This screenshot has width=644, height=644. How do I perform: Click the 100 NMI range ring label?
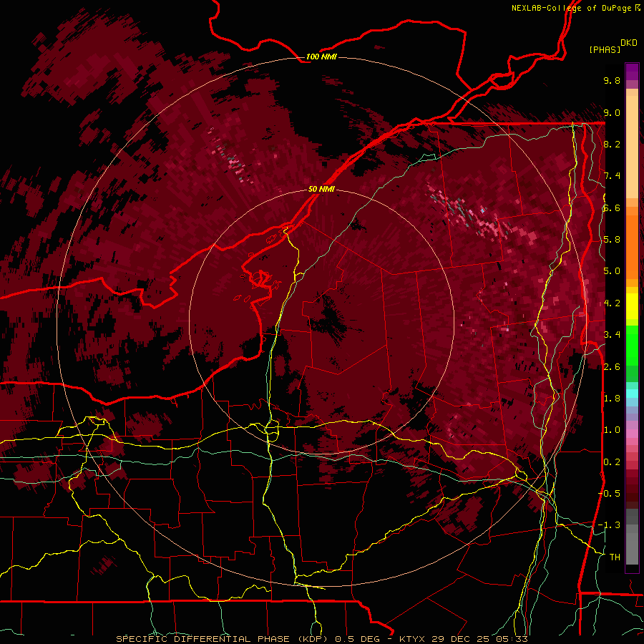321,57
